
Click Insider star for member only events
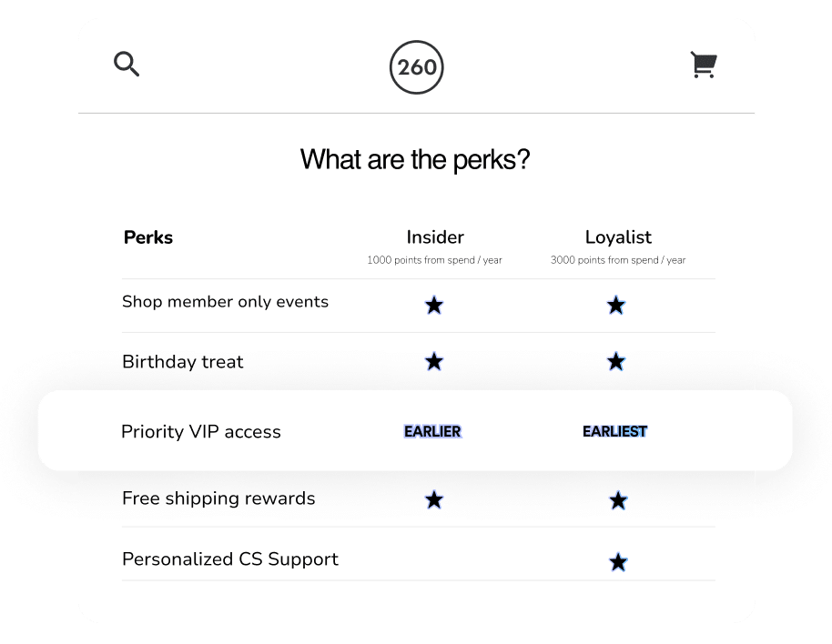434,306
